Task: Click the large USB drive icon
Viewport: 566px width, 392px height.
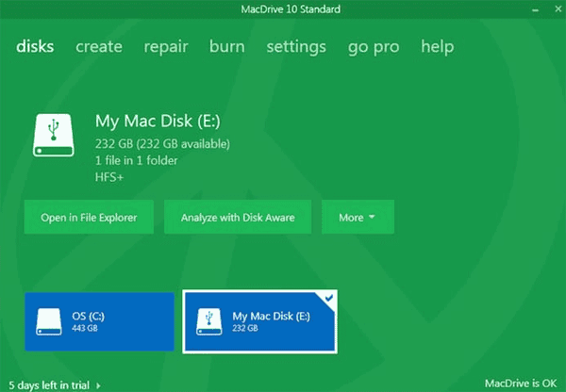Action: (54, 136)
